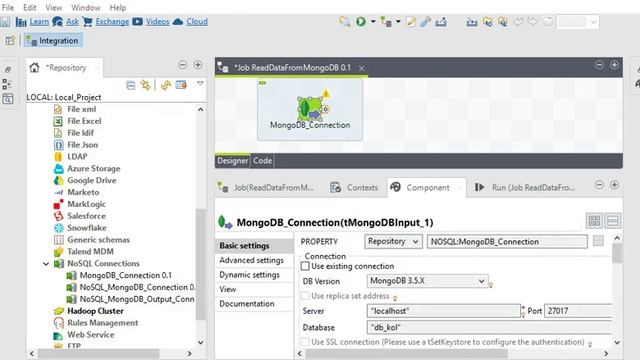
Task: Click the table layout icon in Component view
Action: (x=594, y=221)
